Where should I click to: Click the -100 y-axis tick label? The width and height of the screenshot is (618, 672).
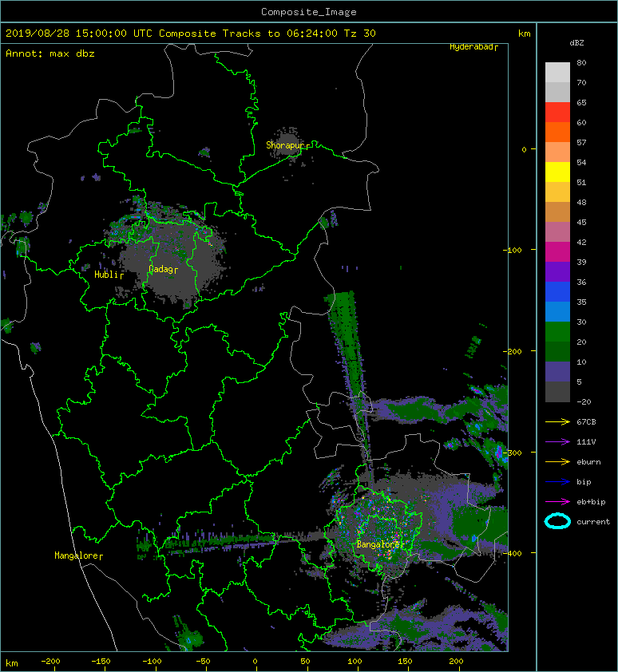coord(512,250)
